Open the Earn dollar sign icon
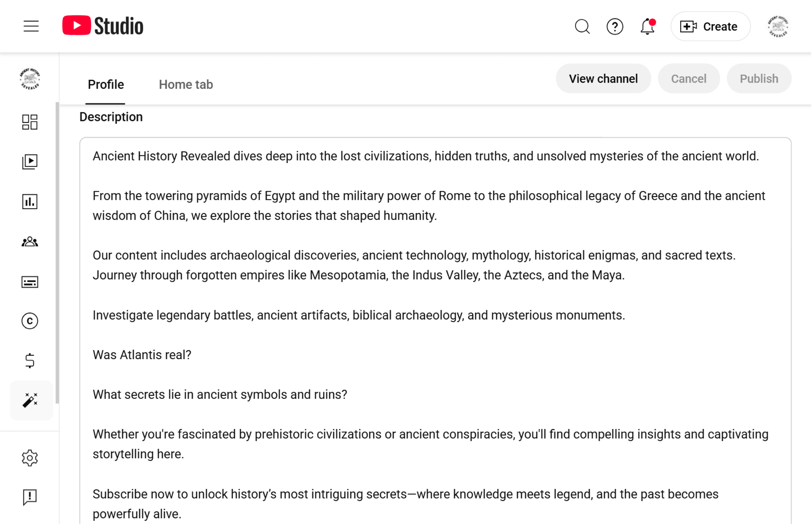812x525 pixels. 30,360
